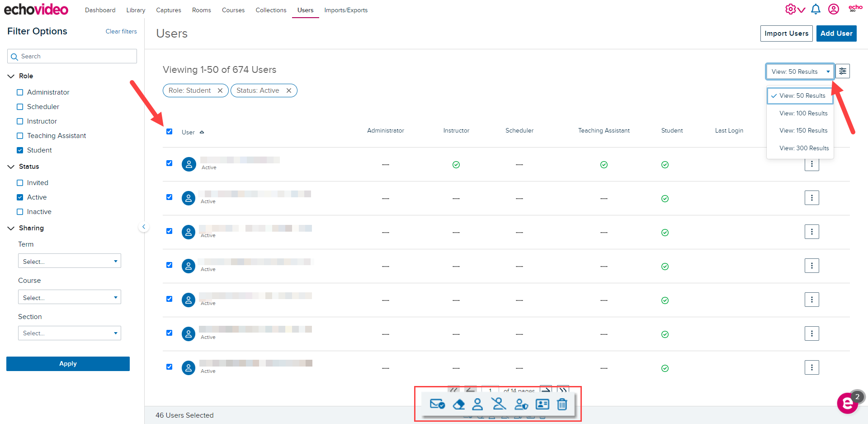Enable the Instructor role filter
868x424 pixels.
[x=20, y=121]
